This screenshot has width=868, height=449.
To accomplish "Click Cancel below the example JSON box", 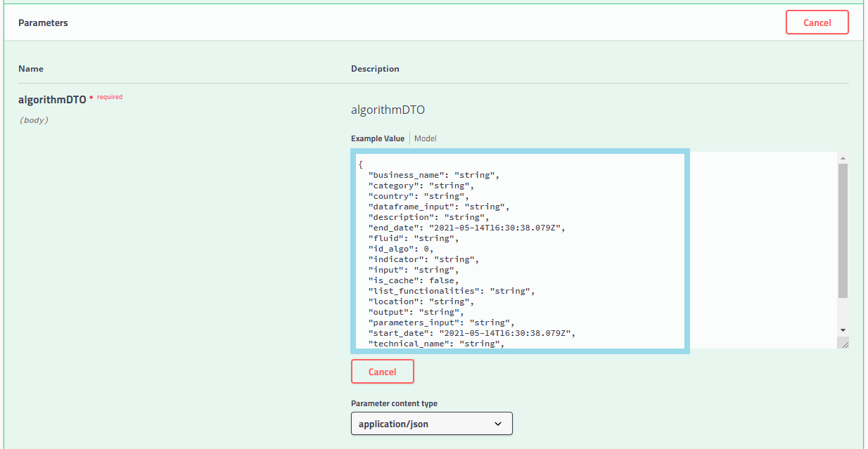I will 382,371.
